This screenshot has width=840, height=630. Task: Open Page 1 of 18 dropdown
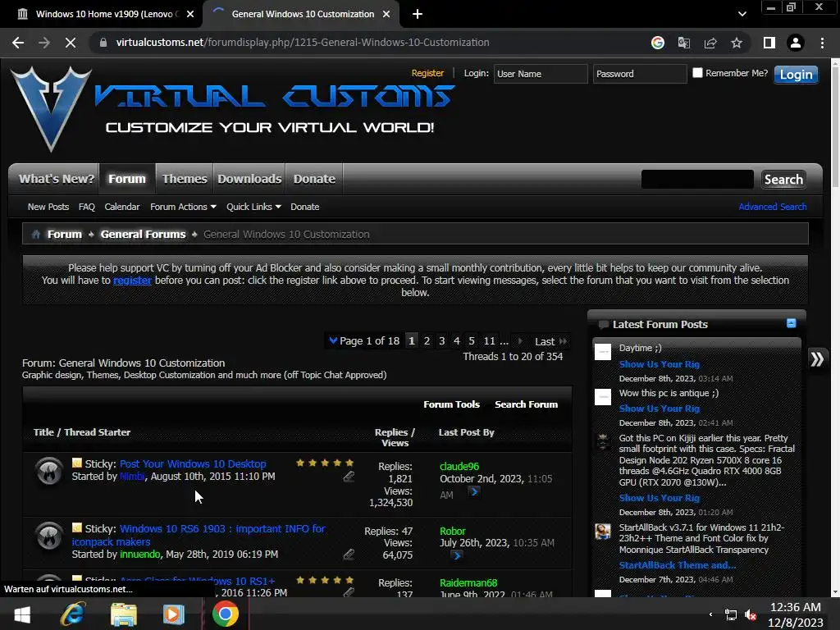[x=364, y=340]
